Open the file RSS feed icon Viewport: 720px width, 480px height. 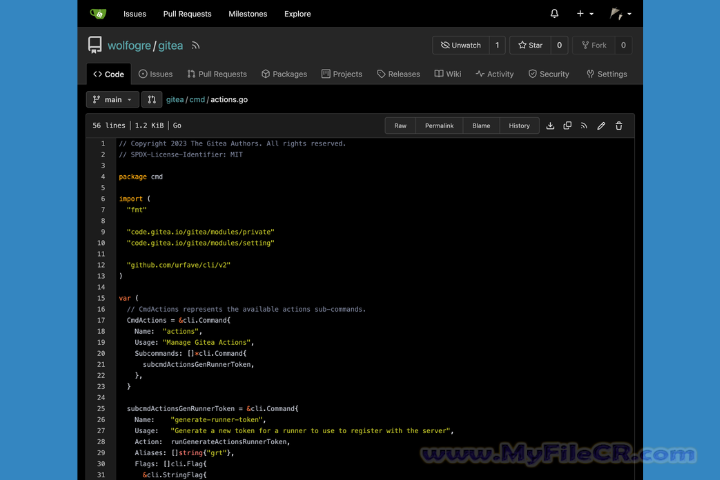point(584,126)
